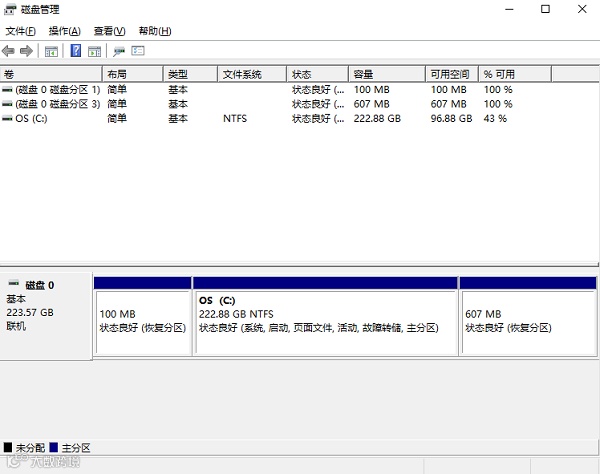Show or hide the action pane icon
Image resolution: width=600 pixels, height=474 pixels.
pos(95,51)
